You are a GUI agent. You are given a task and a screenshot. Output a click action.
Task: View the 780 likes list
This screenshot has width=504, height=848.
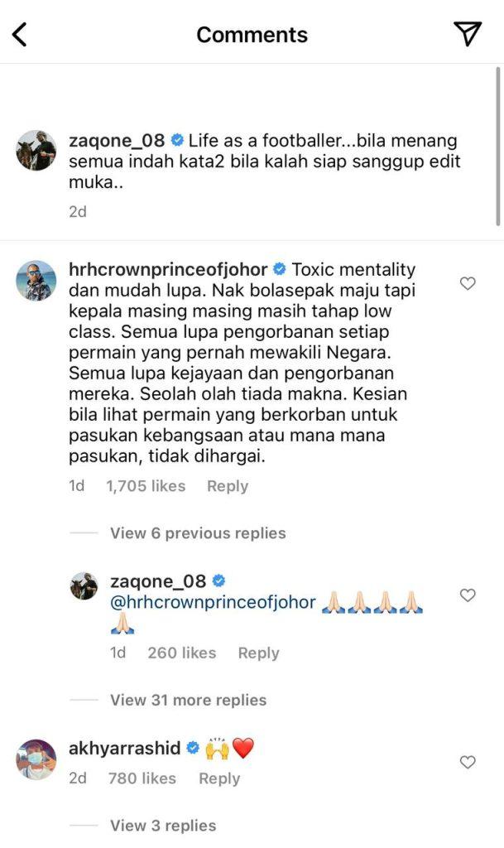(x=142, y=778)
